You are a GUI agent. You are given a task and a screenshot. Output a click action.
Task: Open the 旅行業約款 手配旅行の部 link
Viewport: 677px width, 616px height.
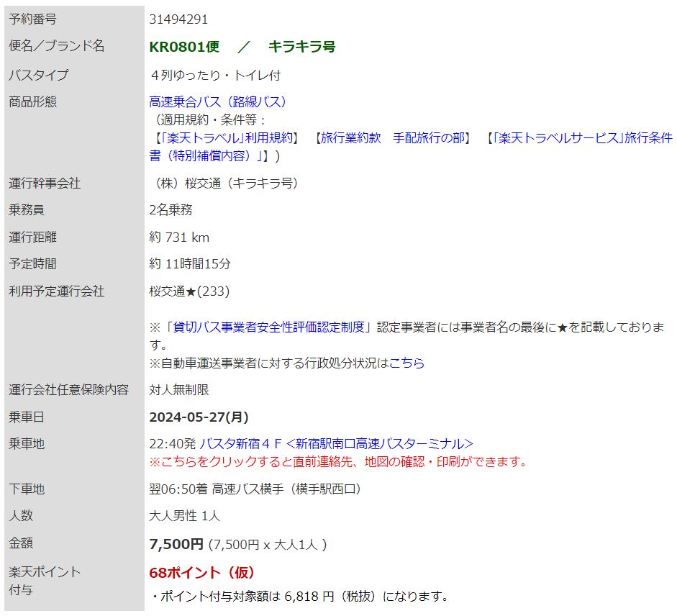(393, 137)
